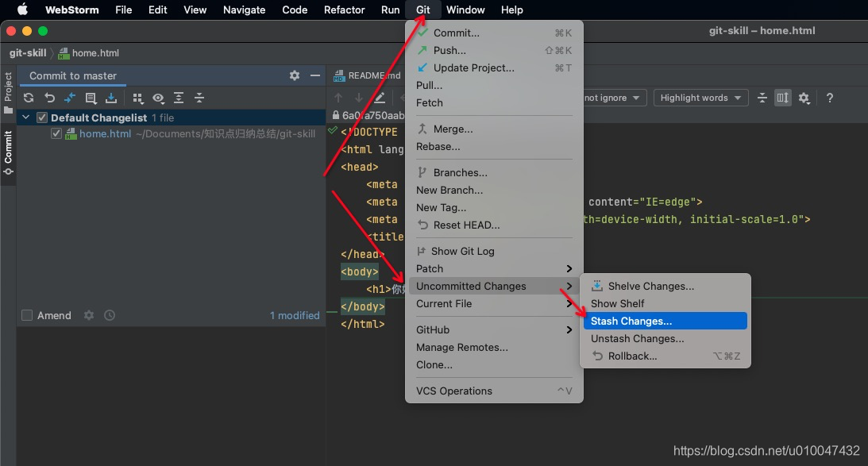Click the '1 modified' status link

point(295,315)
